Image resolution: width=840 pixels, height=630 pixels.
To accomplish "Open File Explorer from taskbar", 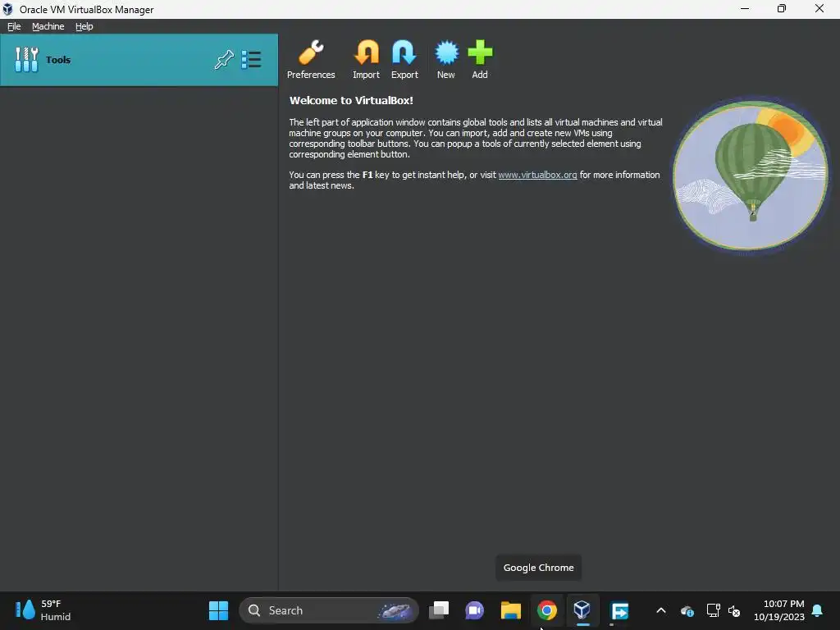I will [x=510, y=610].
